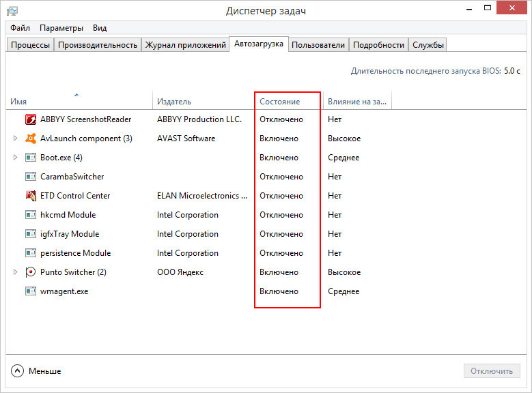Select the Punto Switcher (2) name
This screenshot has width=532, height=393.
[x=73, y=272]
